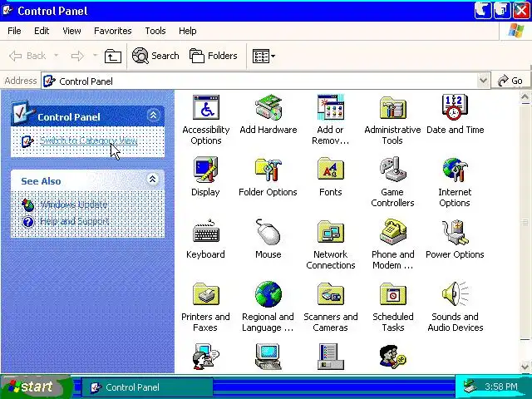Open the Favorites menu
The width and height of the screenshot is (532, 399).
tap(113, 31)
